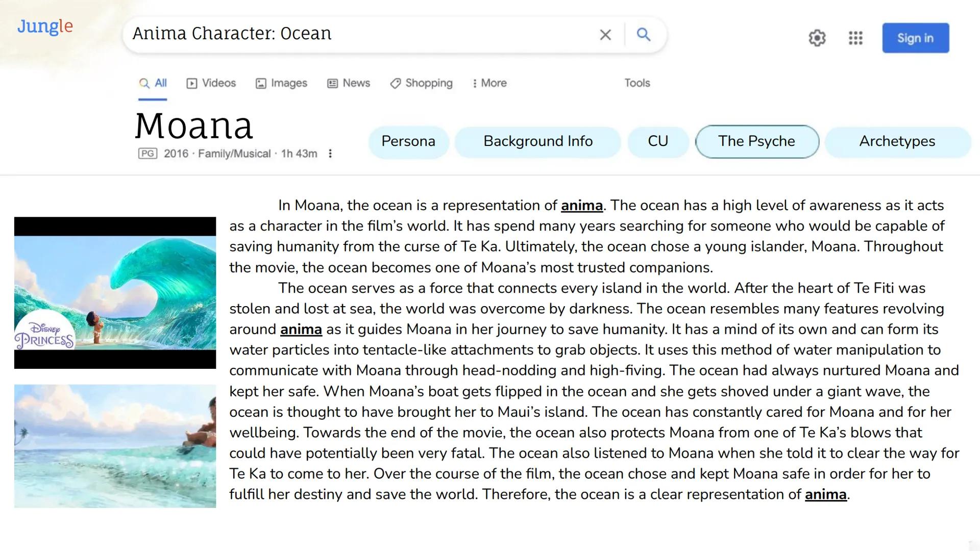The height and width of the screenshot is (551, 980).
Task: Click the Disney Princess wave thumbnail
Action: pos(115,292)
